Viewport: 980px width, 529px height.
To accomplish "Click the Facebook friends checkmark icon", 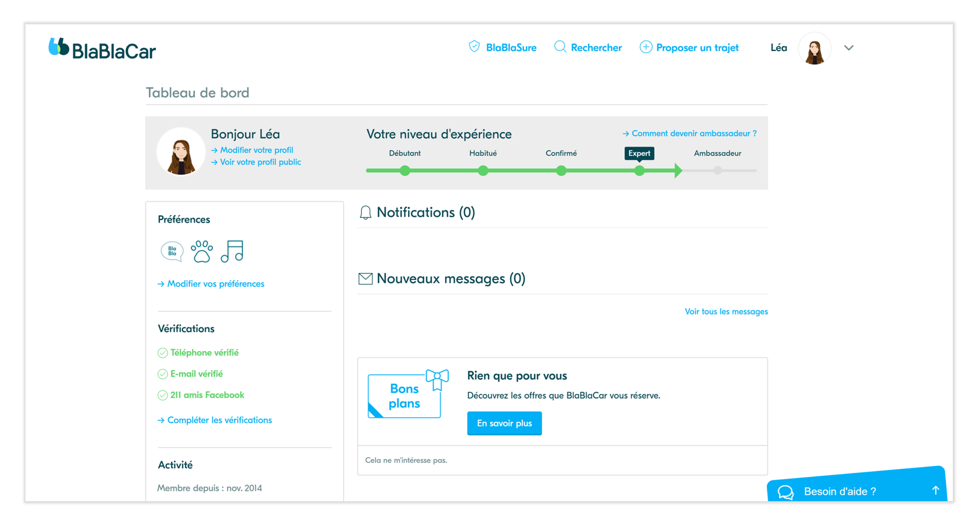I will coord(163,395).
